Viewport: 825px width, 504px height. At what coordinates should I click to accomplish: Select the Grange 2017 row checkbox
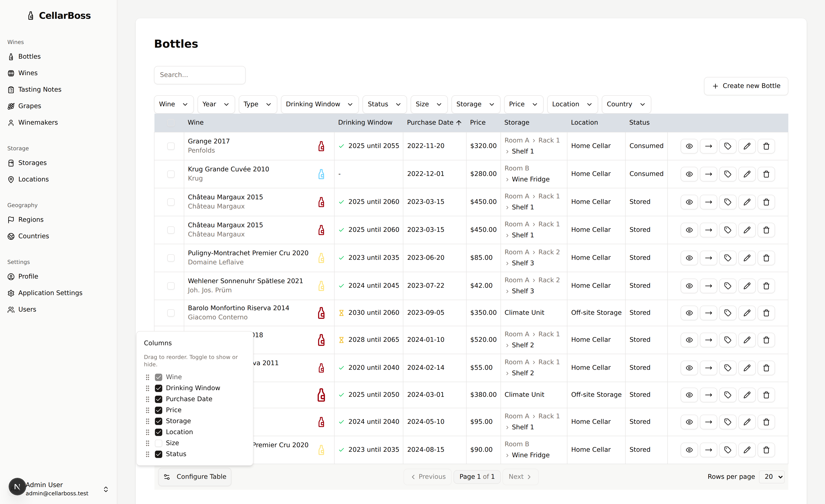pyautogui.click(x=171, y=146)
